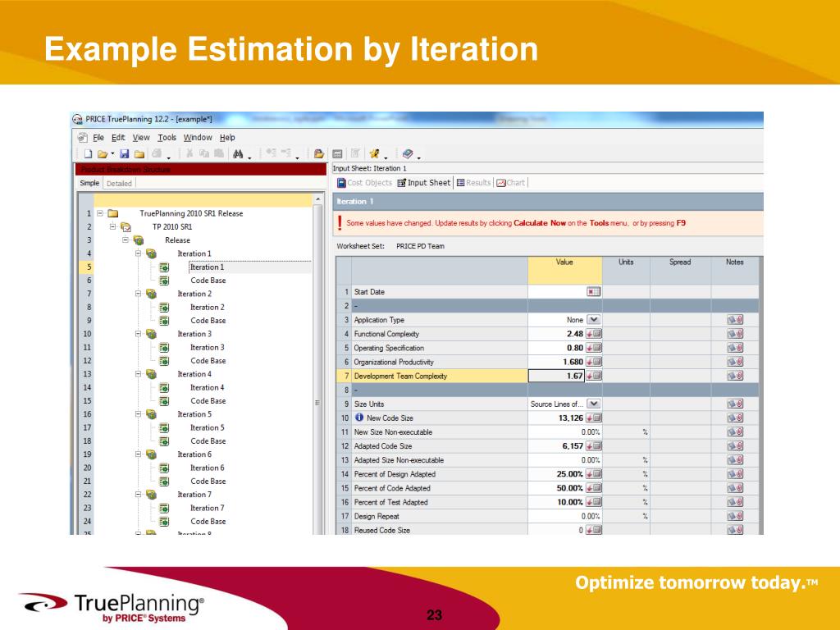The height and width of the screenshot is (630, 840).
Task: Click the Find binoculars toolbar icon
Action: [238, 154]
